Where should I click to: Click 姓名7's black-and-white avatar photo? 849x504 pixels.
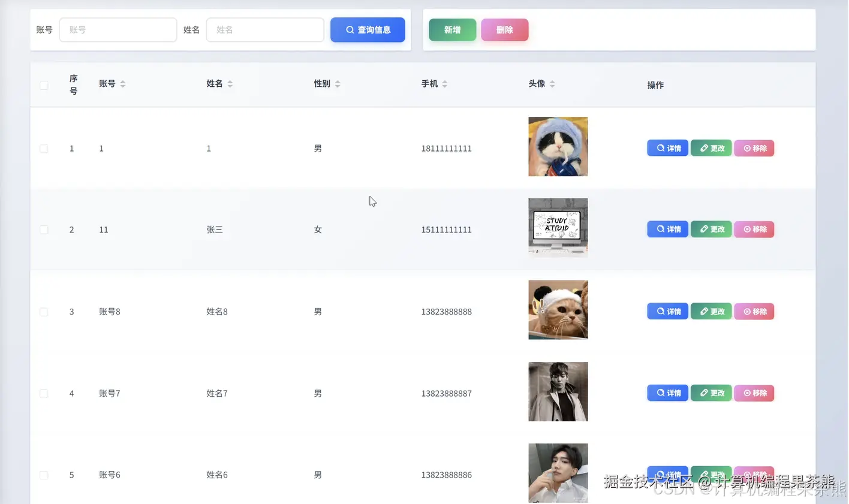click(x=558, y=391)
